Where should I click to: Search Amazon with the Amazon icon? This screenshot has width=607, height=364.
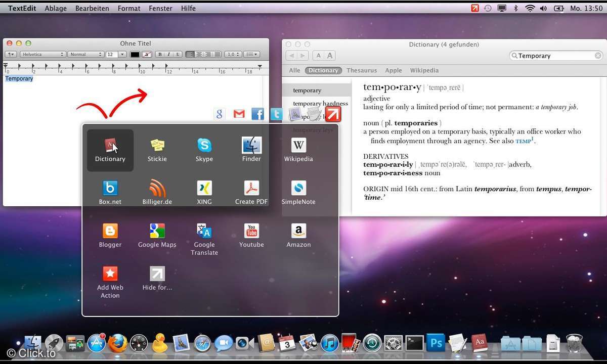click(x=298, y=231)
